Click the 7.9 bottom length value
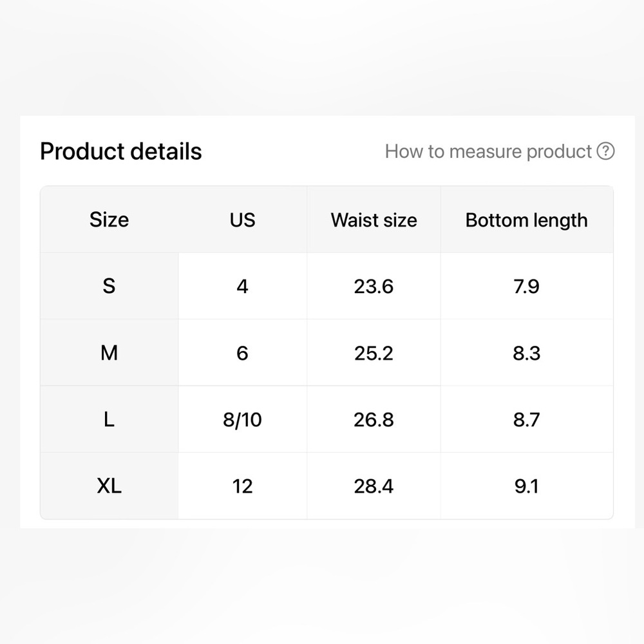The image size is (644, 644). 527,287
